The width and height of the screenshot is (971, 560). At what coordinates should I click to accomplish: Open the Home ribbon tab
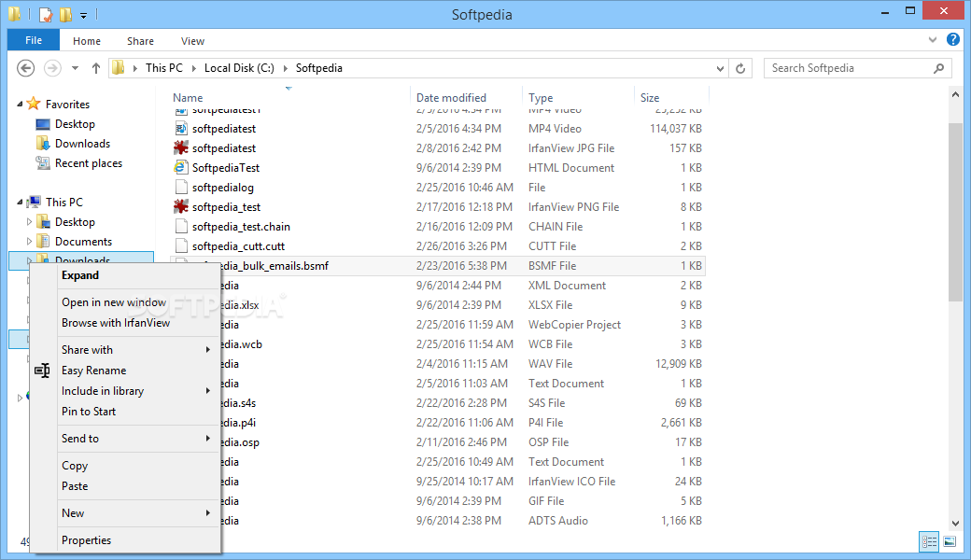[87, 41]
